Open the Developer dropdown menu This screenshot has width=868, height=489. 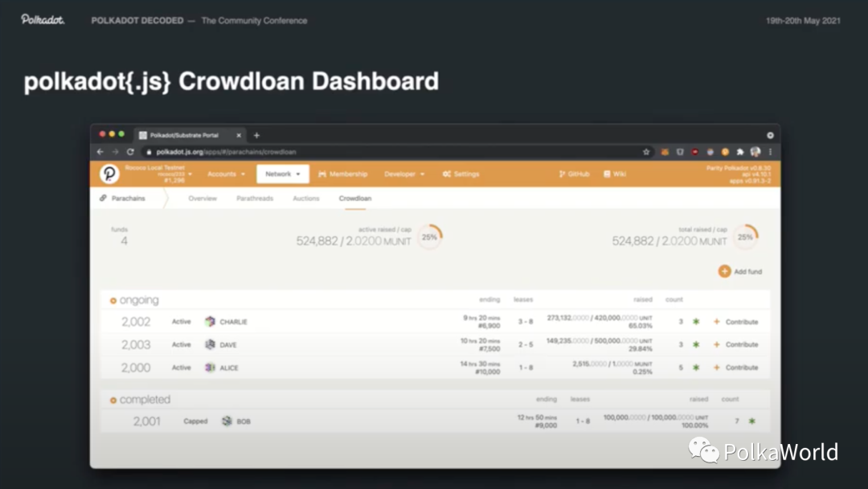pyautogui.click(x=404, y=174)
